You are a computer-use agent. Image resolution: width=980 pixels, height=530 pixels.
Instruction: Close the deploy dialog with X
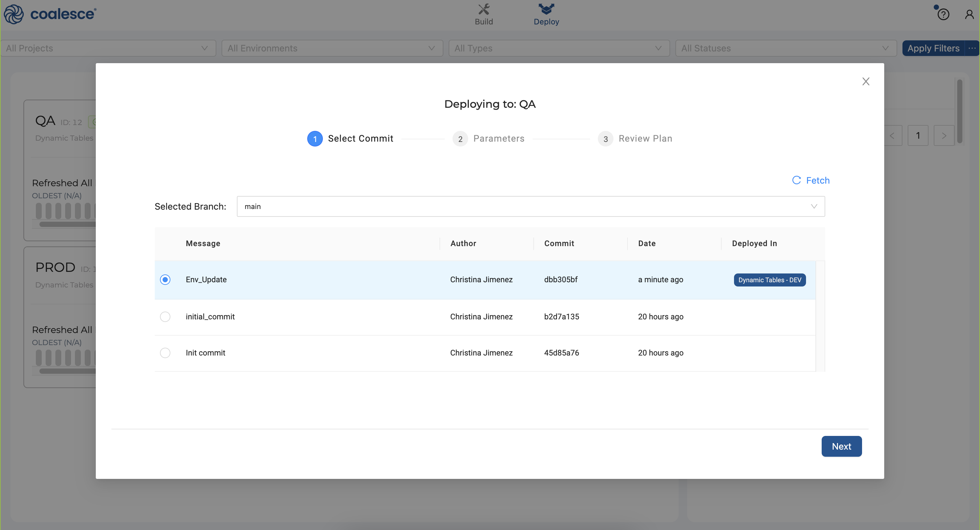pyautogui.click(x=866, y=81)
